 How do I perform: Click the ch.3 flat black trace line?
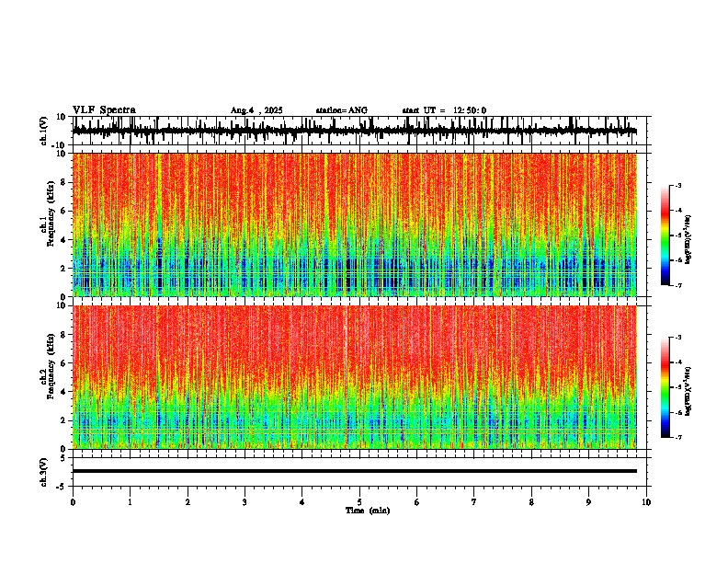[x=355, y=471]
